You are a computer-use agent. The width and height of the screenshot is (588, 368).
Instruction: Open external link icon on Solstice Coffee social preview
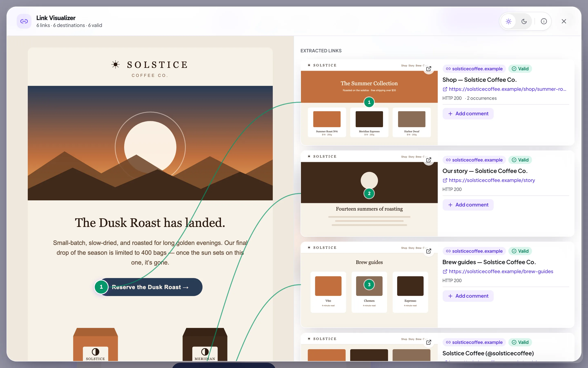click(429, 342)
